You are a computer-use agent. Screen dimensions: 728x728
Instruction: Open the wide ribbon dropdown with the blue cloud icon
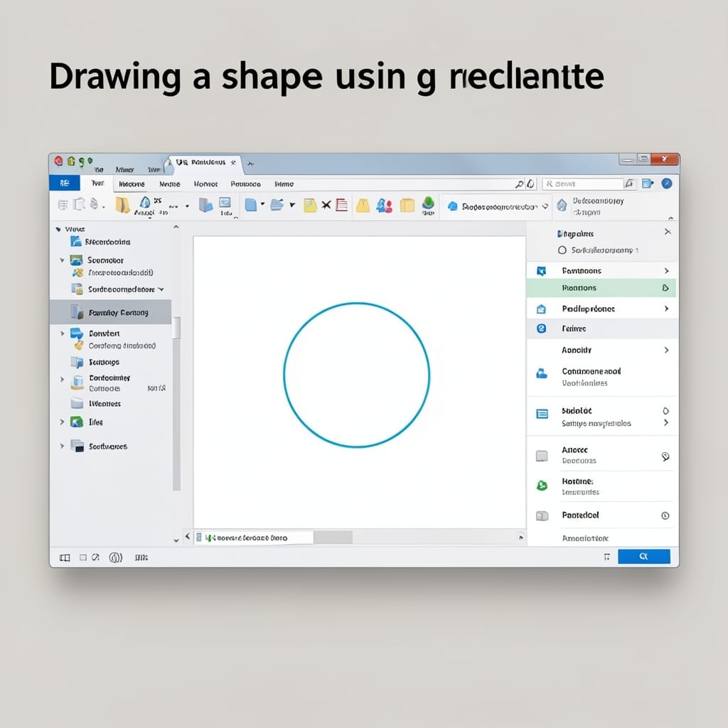click(x=498, y=207)
